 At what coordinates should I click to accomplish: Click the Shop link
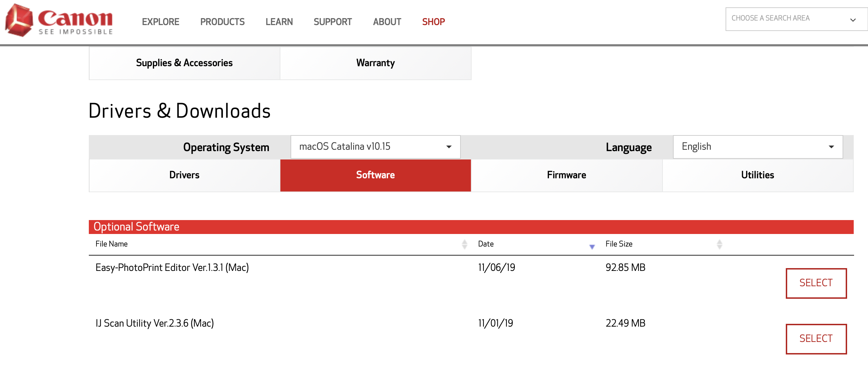pos(433,22)
